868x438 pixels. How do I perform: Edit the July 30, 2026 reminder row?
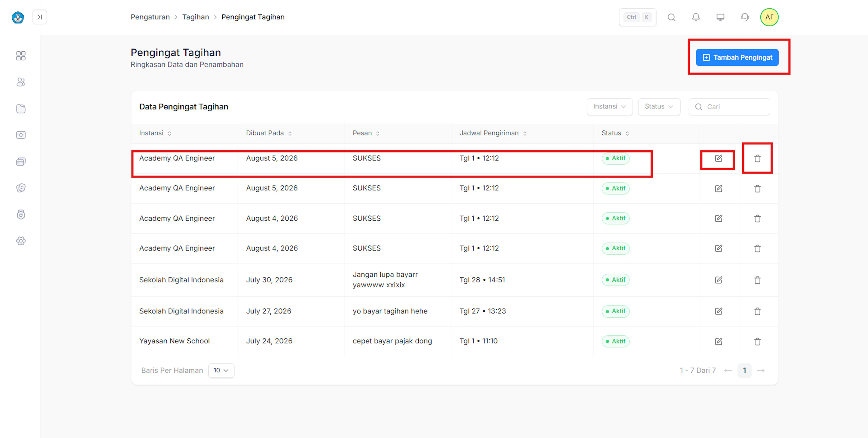718,280
